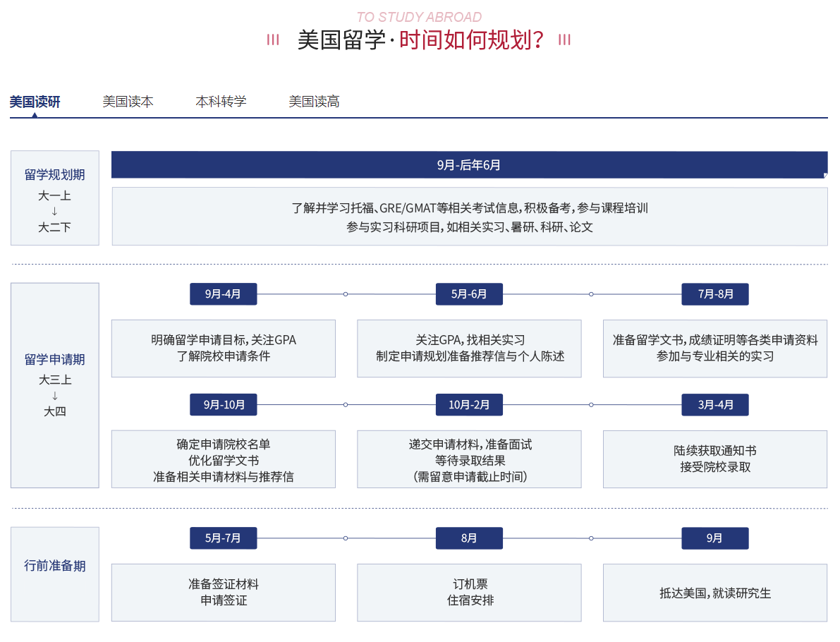Open the 美国读本 tab
Screen dimensions: 840x642
[128, 102]
